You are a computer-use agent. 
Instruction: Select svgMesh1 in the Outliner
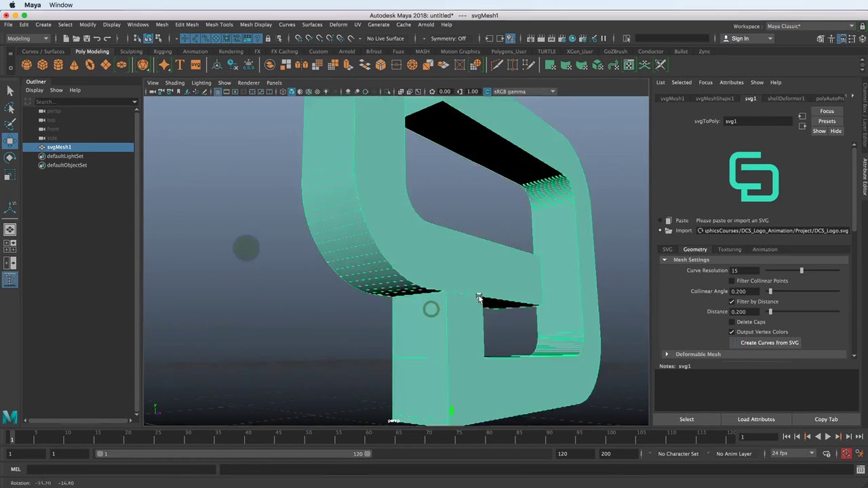click(78, 147)
